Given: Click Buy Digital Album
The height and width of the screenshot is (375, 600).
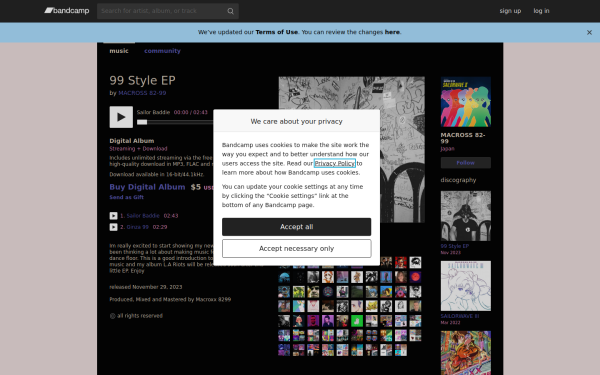Looking at the screenshot, I should 147,187.
